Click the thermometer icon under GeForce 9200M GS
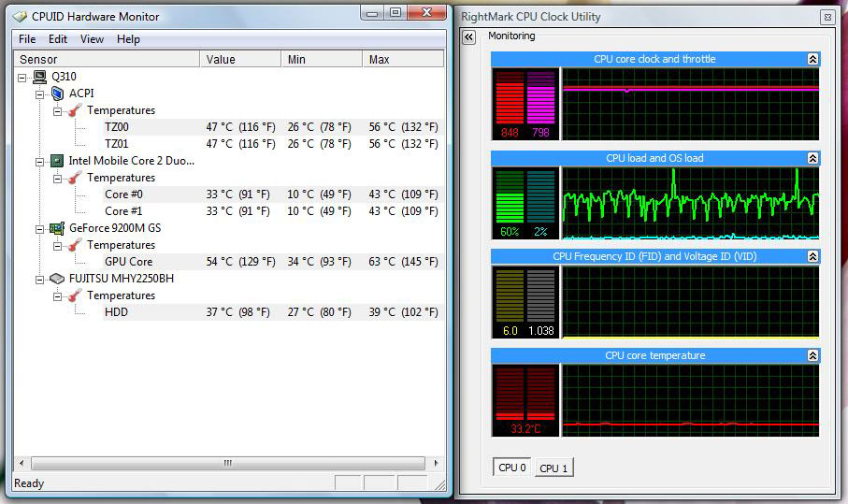 point(75,245)
